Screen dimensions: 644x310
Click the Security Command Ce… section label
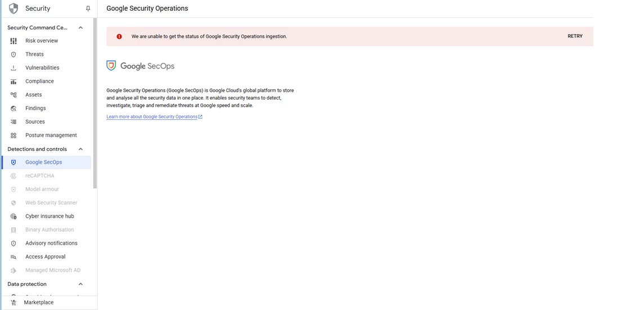37,28
